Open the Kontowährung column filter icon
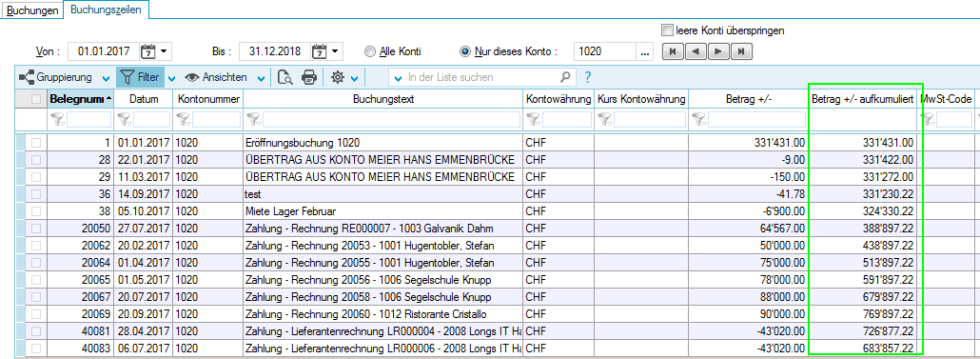980x359 pixels. click(535, 118)
